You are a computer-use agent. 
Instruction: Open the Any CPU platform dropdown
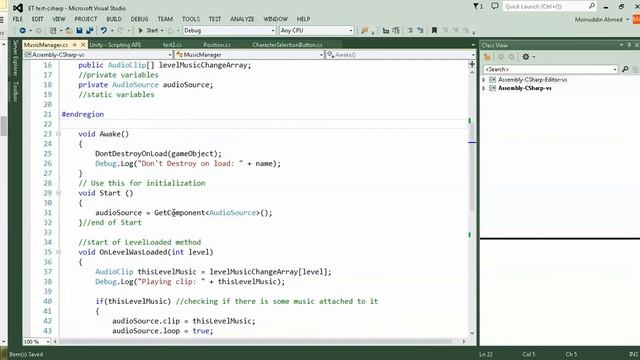coord(316,31)
